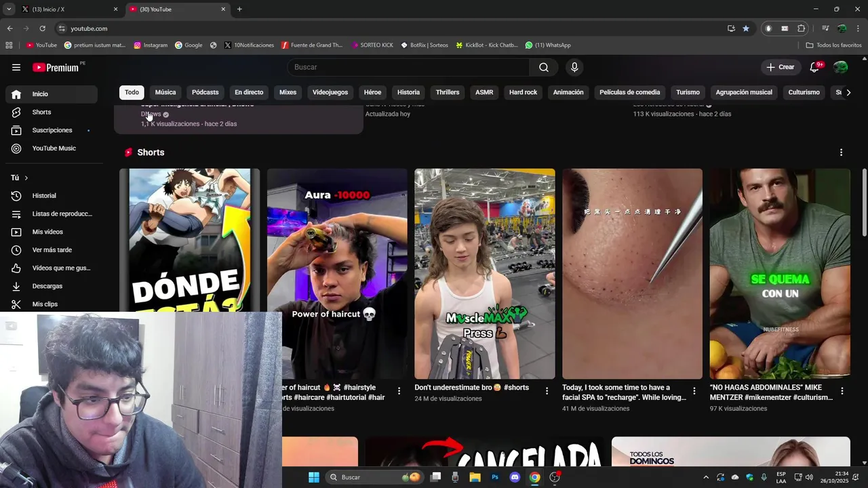Screen dimensions: 868x488
Task: Select the En directo filter chip
Action: coord(249,93)
